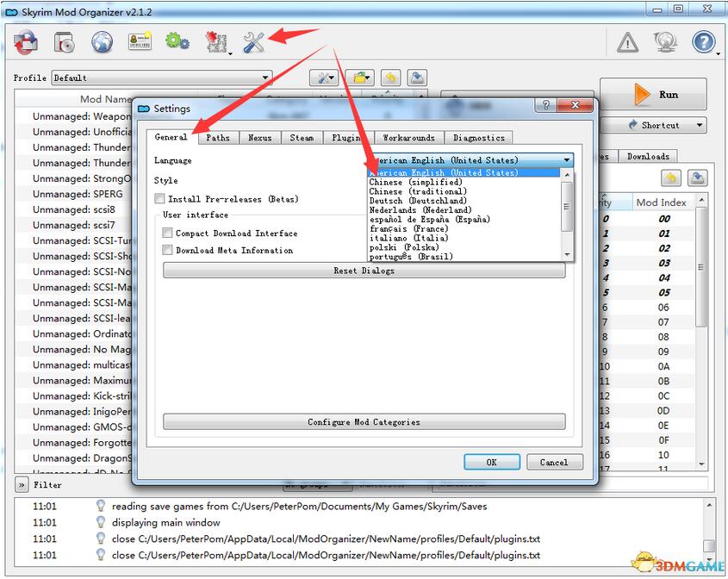Click the language list scrollbar thumb

point(566,206)
